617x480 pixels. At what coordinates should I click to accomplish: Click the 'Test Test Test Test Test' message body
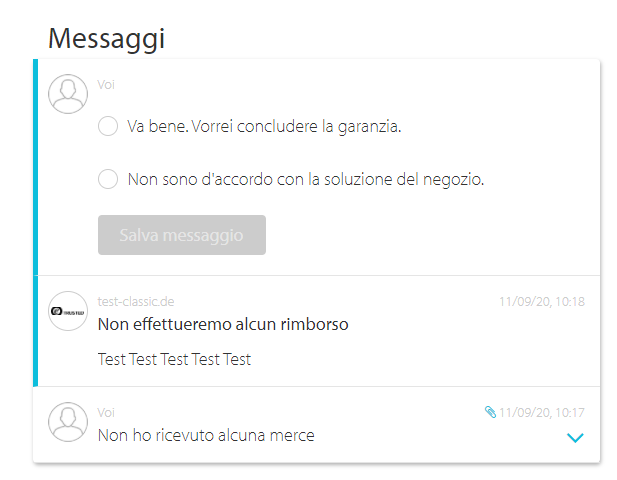coord(174,359)
